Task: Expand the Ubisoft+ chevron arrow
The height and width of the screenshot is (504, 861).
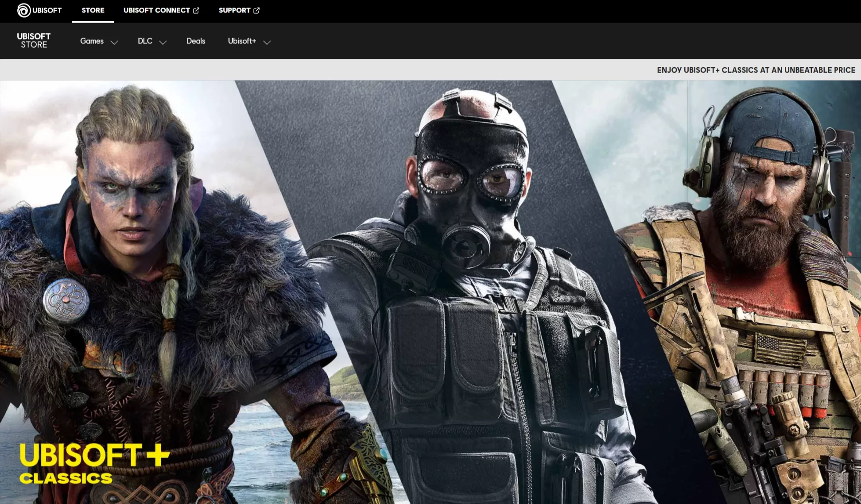Action: pyautogui.click(x=267, y=42)
